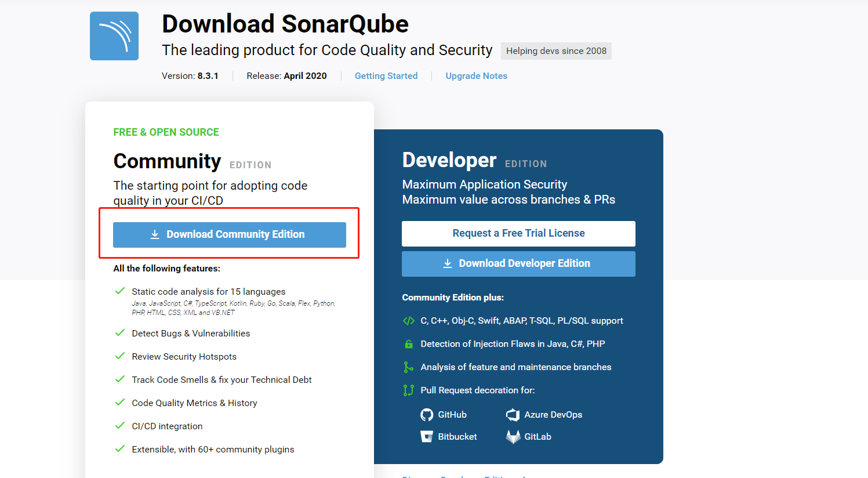Click the Azure DevOps logo icon
868x478 pixels.
pos(513,415)
